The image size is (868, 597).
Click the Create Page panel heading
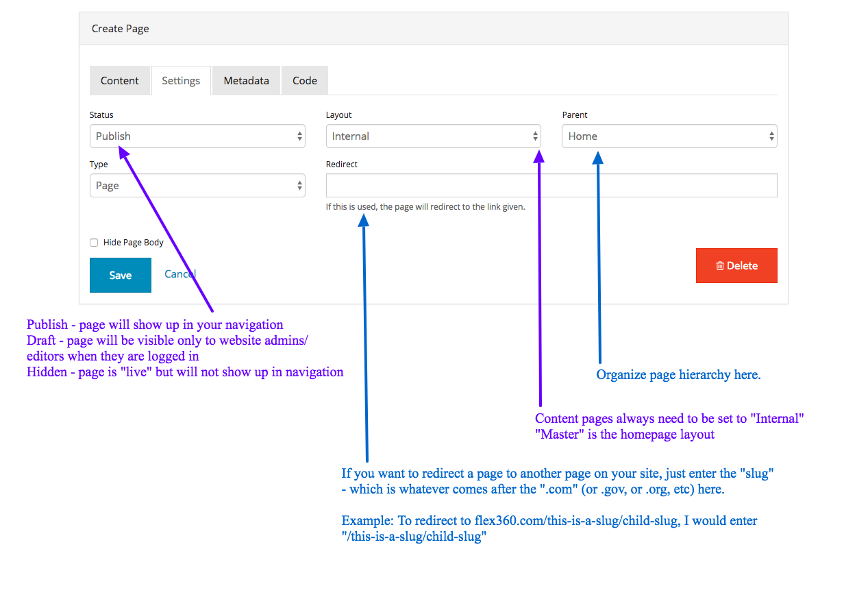pyautogui.click(x=121, y=29)
